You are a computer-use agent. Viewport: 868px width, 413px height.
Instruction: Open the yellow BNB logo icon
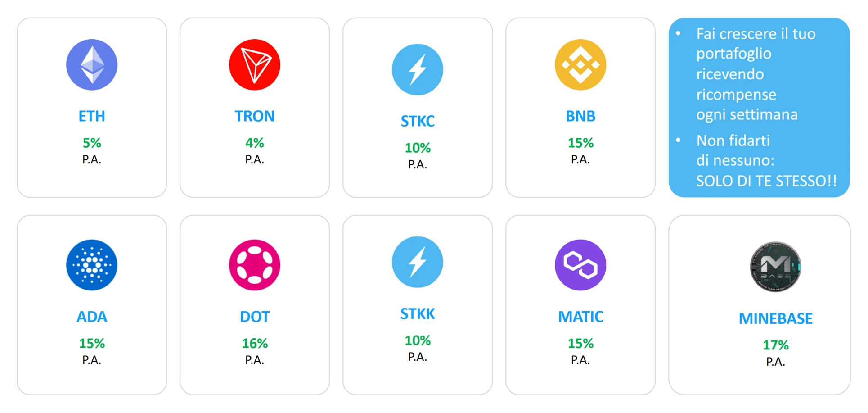point(580,65)
